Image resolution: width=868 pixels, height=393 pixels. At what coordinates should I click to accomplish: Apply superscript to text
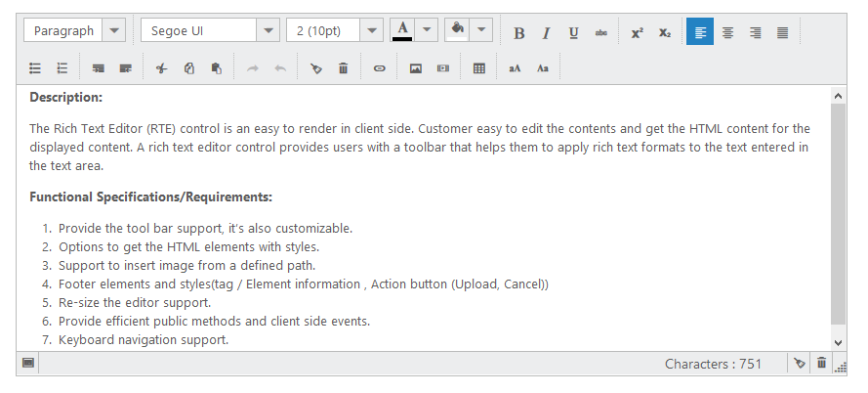click(637, 32)
